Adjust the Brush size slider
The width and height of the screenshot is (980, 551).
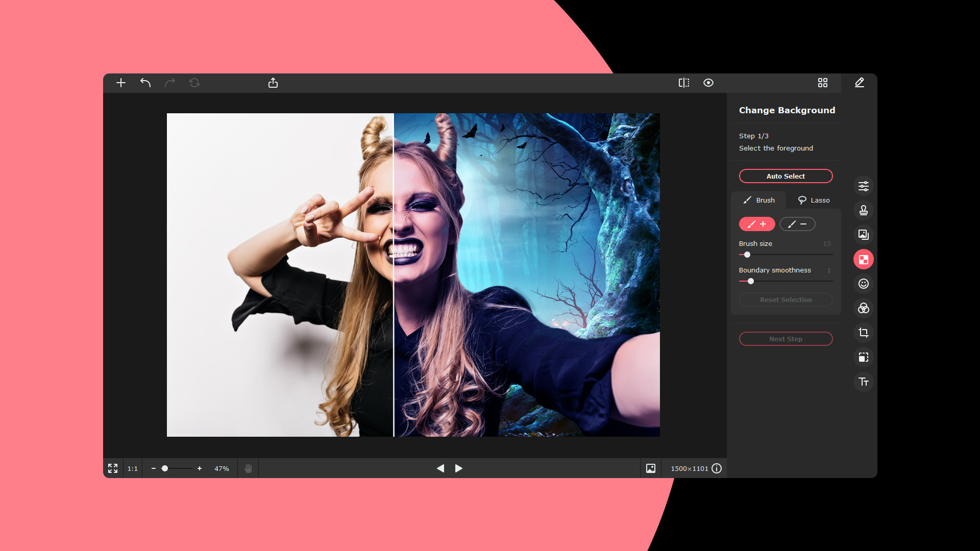(x=747, y=255)
